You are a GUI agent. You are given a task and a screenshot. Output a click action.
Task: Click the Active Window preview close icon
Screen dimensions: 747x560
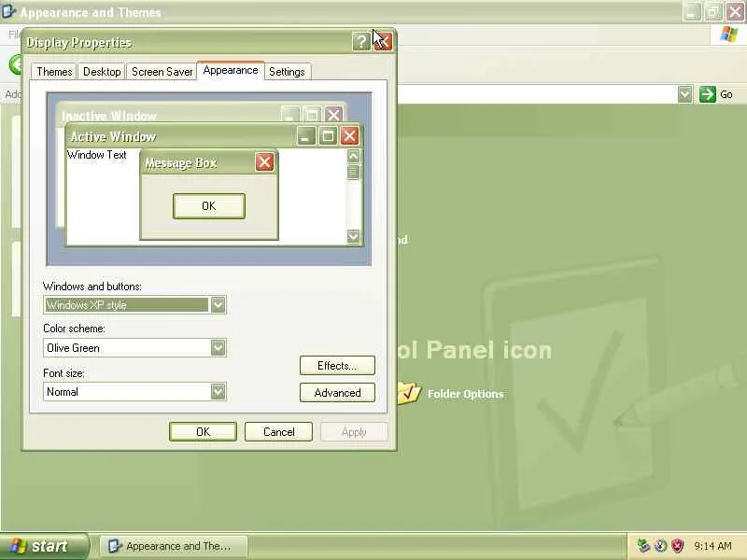349,136
